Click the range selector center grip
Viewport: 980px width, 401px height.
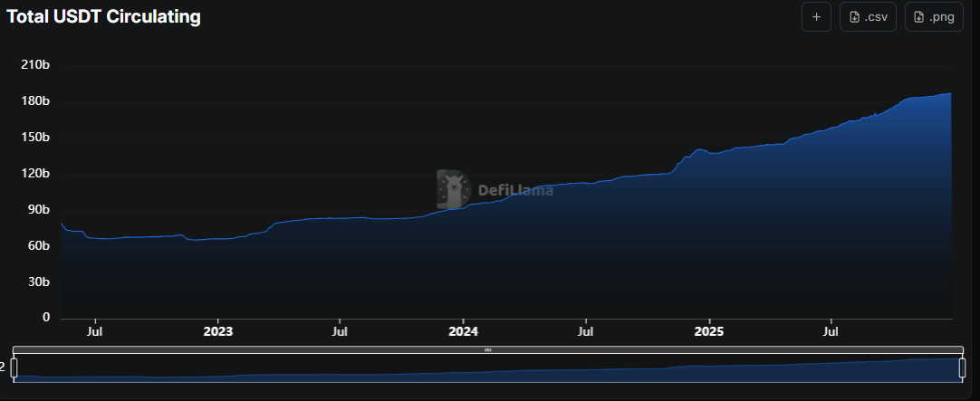pos(488,349)
